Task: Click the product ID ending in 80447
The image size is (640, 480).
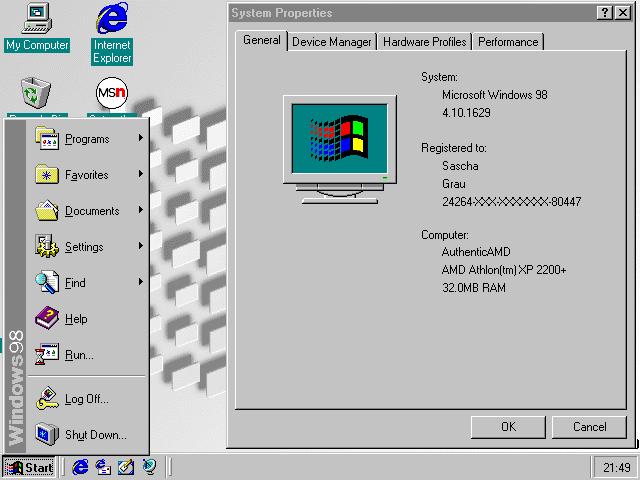Action: (511, 202)
